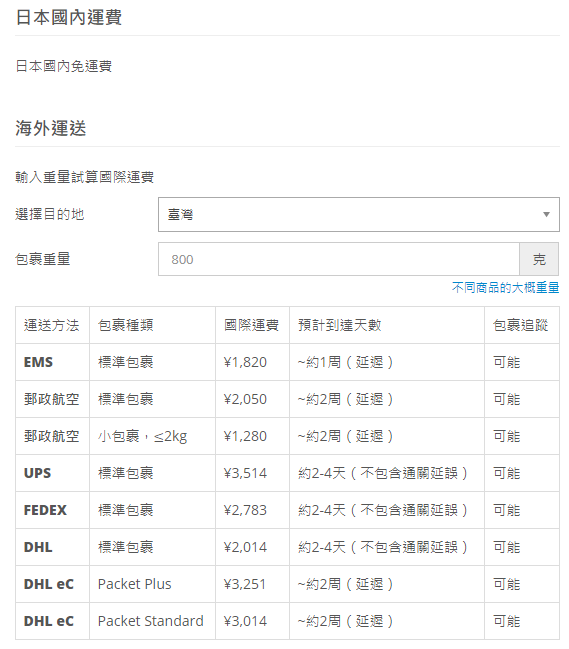Focus the package weight input field

pyautogui.click(x=339, y=259)
